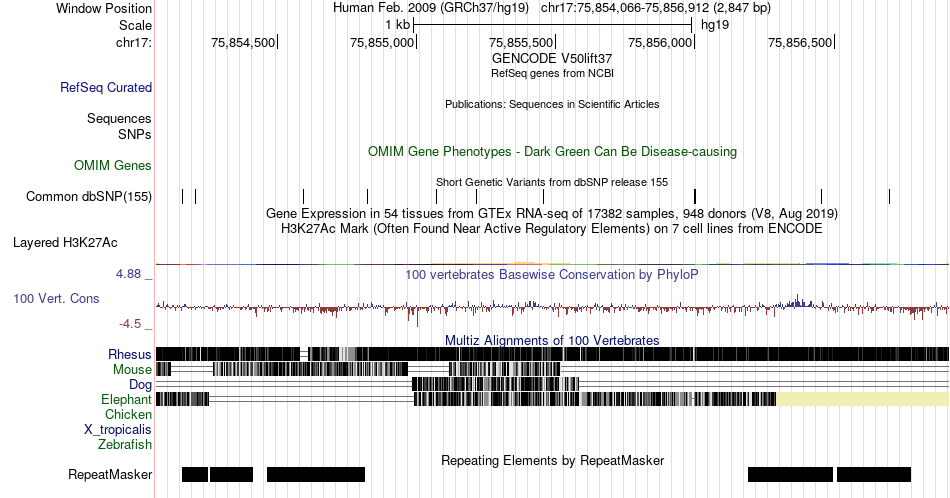Click RefSeq genes from NCBI title
Screen dimensions: 950x498
(x=552, y=73)
